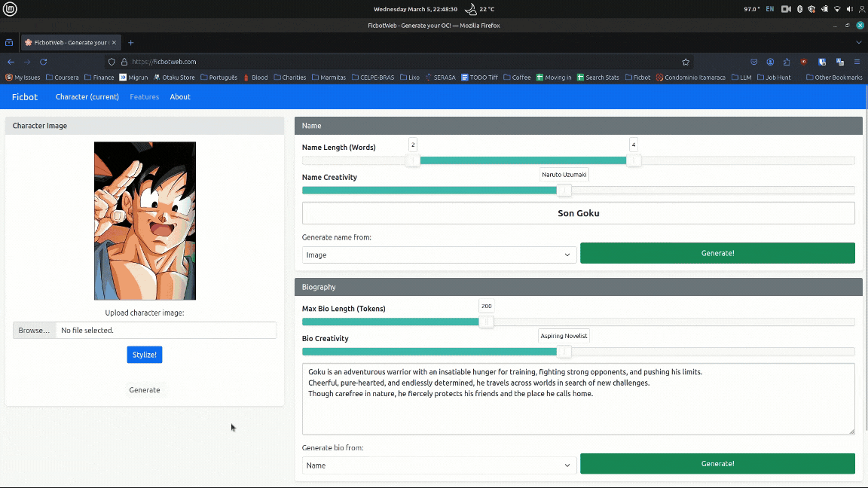
Task: Click inside the biography text area
Action: (x=579, y=399)
